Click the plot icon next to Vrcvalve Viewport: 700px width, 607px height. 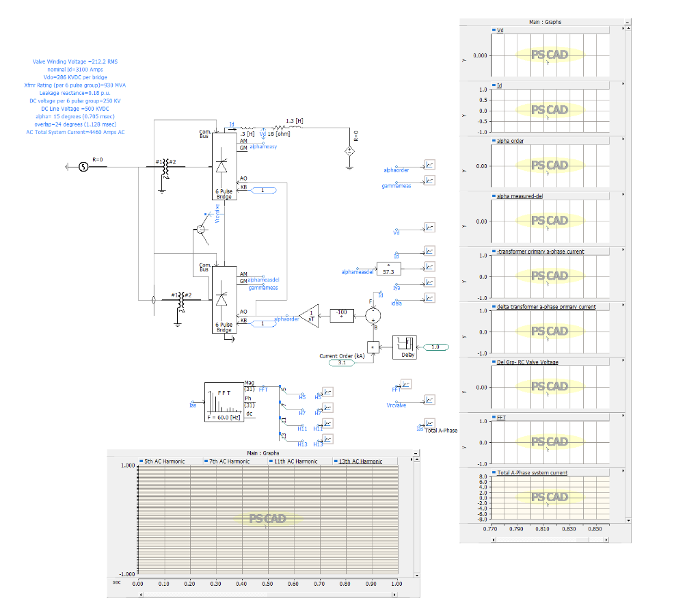[429, 399]
